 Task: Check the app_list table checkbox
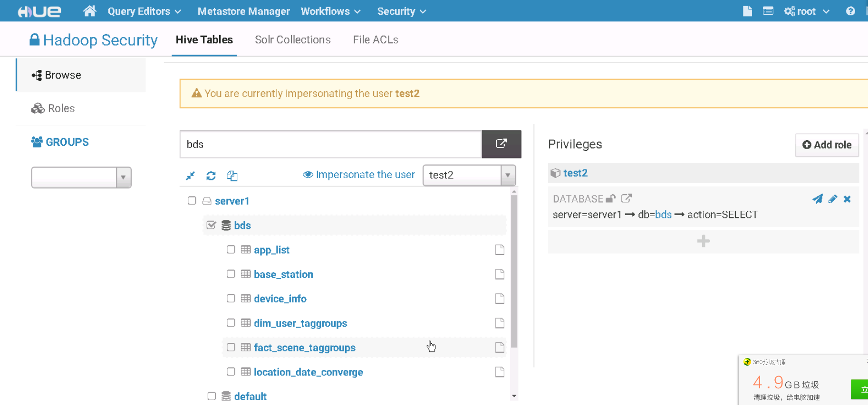(231, 249)
